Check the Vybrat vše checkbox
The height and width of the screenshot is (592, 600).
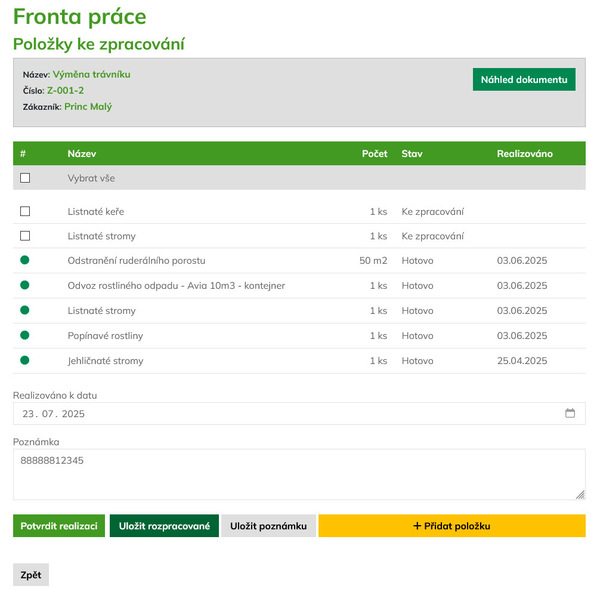coord(25,178)
